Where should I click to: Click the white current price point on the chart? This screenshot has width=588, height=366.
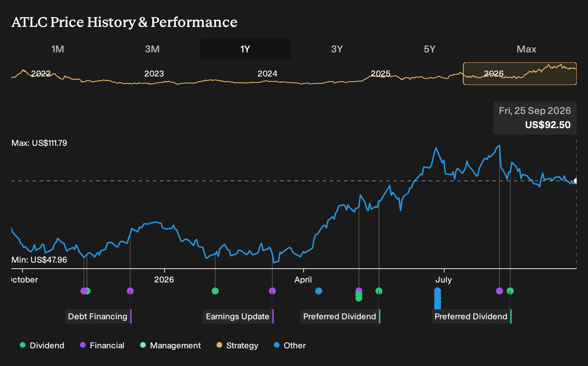(x=576, y=181)
